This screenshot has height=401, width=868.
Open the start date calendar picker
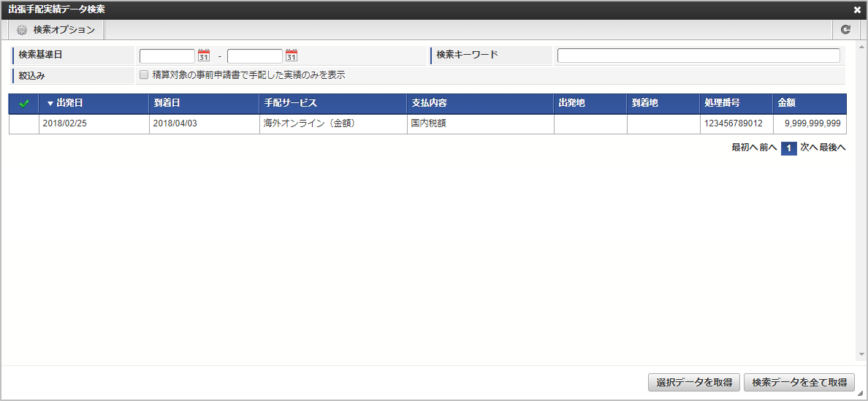point(204,56)
